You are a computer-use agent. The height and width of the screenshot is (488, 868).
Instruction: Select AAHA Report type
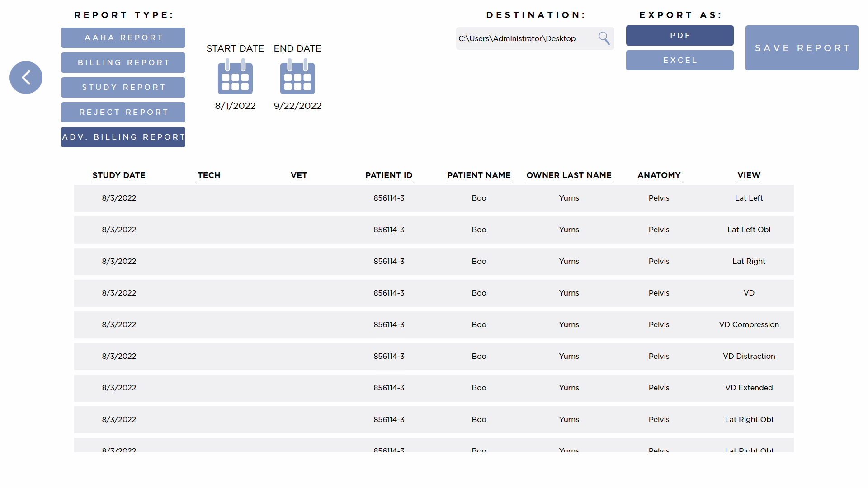click(x=123, y=38)
